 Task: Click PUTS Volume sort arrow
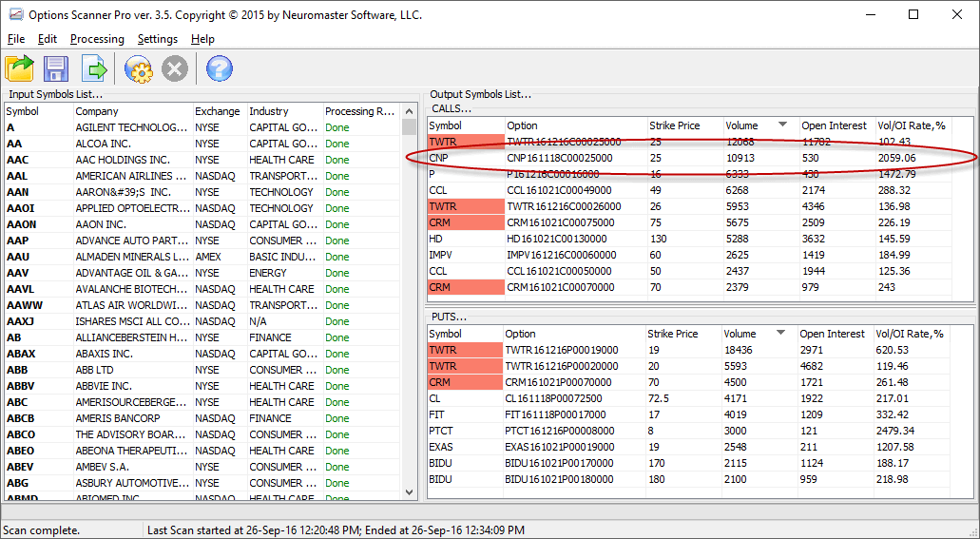[x=780, y=334]
